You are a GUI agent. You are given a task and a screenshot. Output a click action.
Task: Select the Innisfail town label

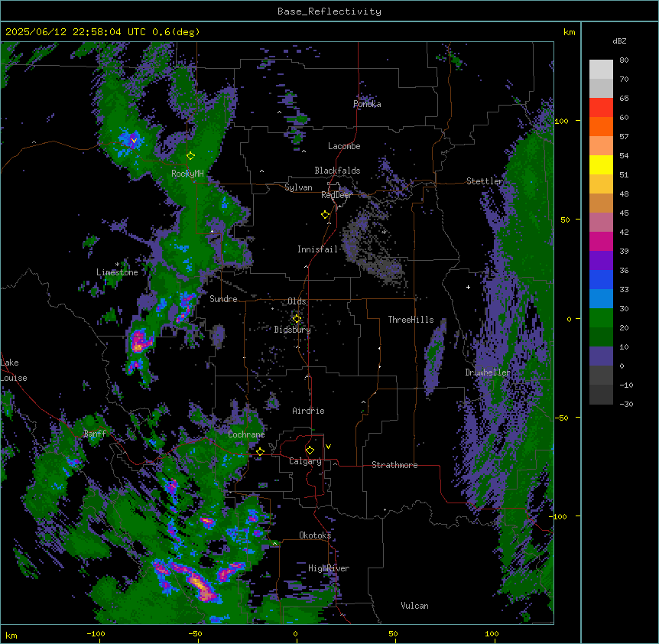(x=317, y=249)
